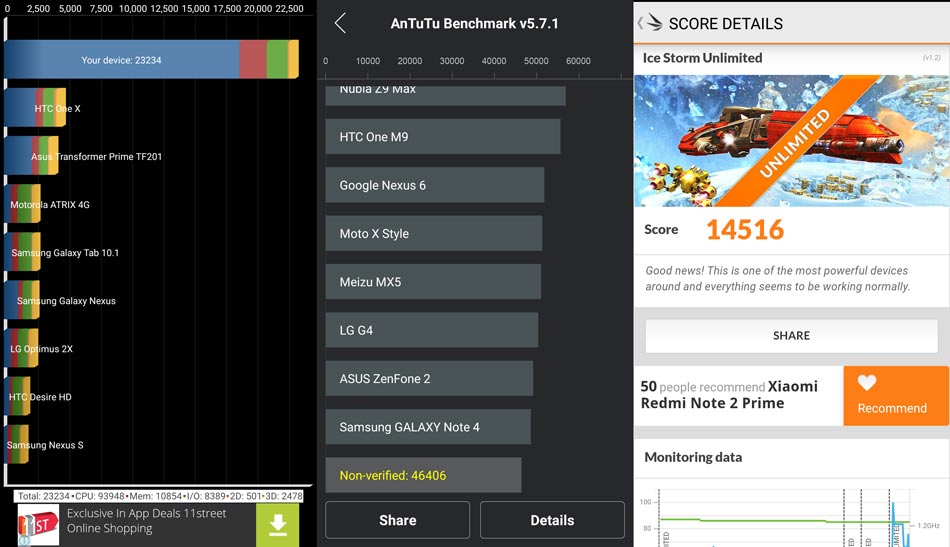Click the SHARE button in 3DMark
This screenshot has width=950, height=547.
coord(791,336)
